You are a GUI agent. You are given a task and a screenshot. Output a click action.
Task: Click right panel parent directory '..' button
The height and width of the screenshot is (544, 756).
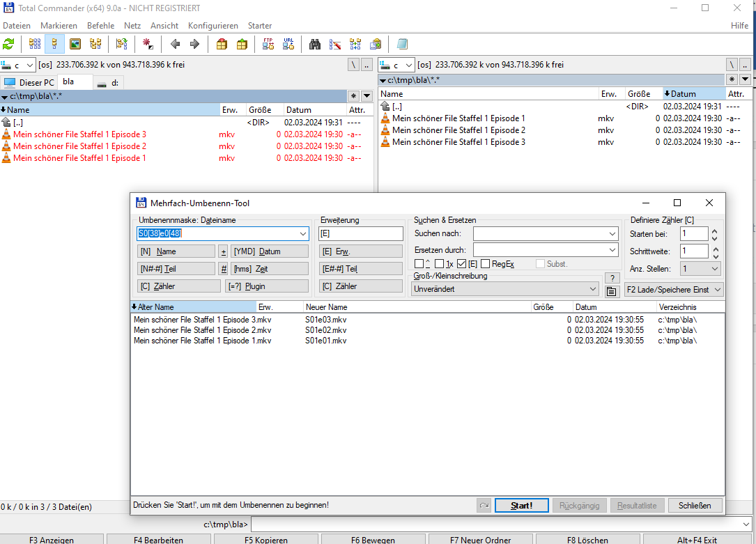745,65
